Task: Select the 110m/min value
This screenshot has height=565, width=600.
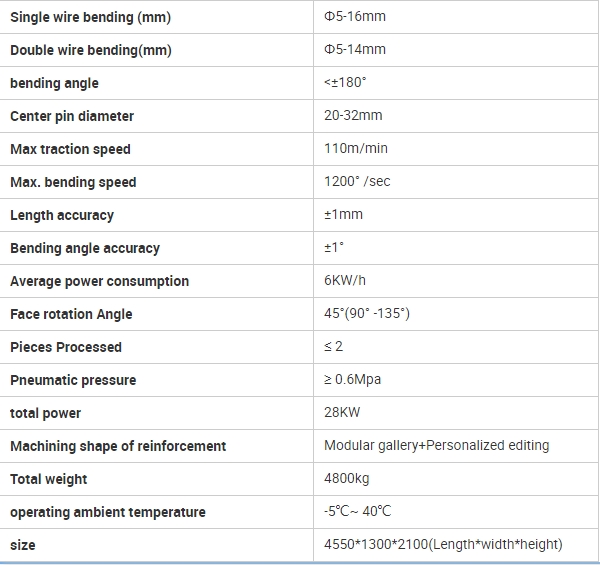Action: tap(356, 149)
